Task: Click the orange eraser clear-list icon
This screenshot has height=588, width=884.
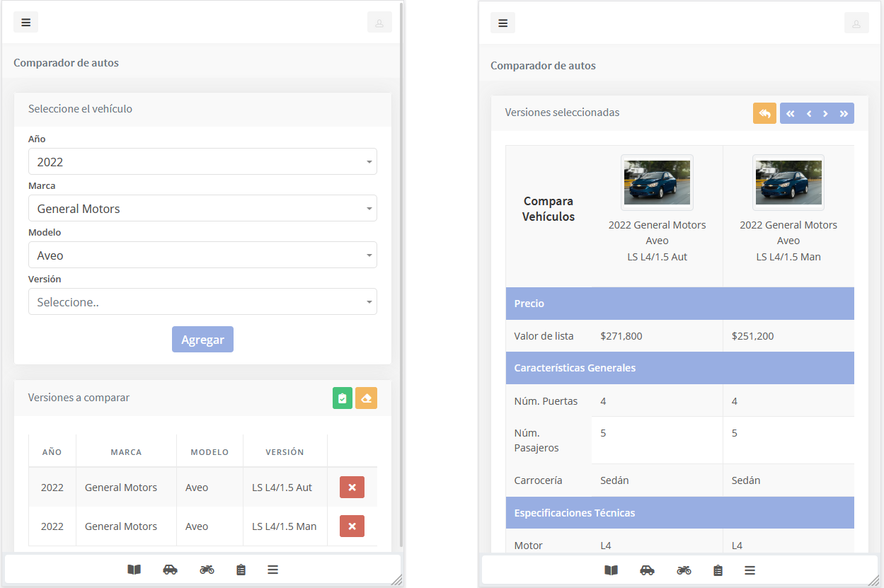Action: point(366,398)
